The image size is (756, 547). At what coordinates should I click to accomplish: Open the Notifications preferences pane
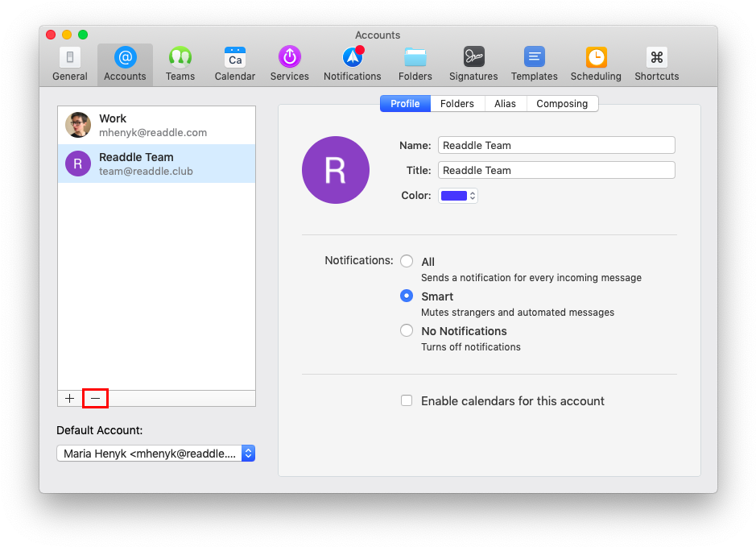tap(353, 64)
